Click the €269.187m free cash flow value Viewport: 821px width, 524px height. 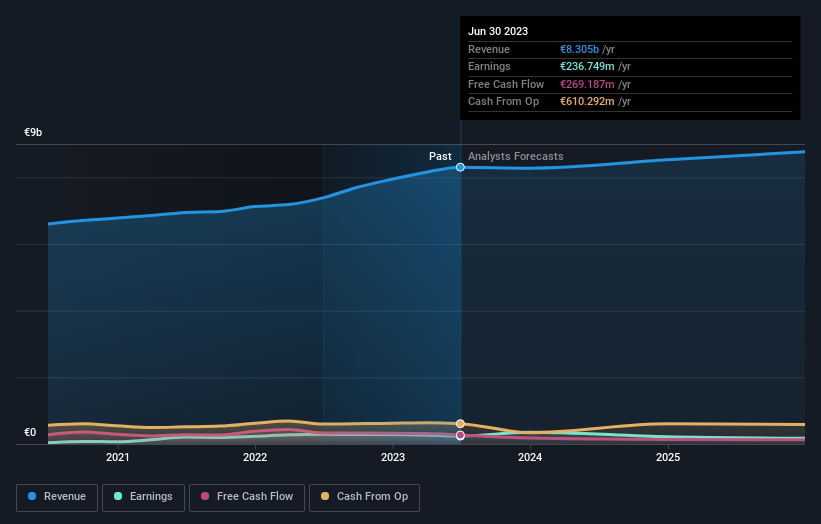point(587,84)
